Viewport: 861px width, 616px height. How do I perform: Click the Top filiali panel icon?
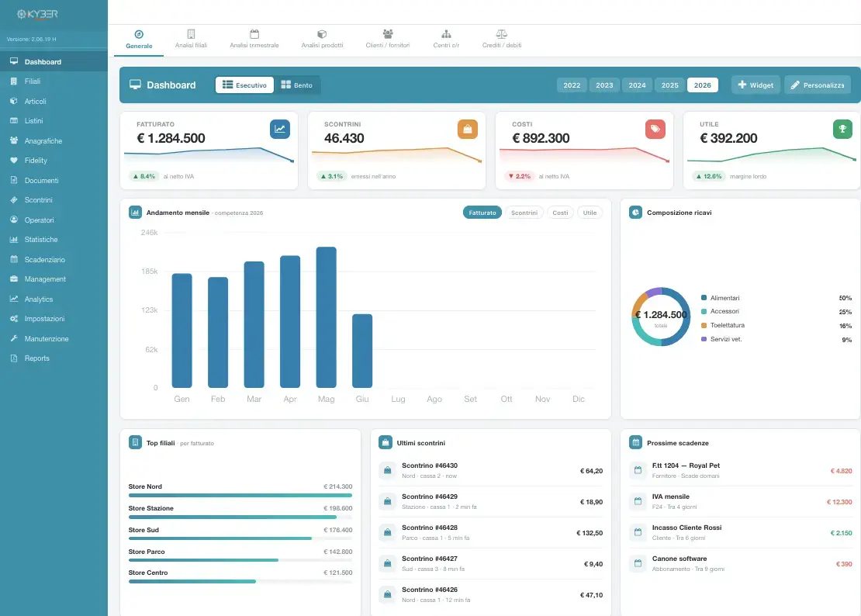click(135, 442)
